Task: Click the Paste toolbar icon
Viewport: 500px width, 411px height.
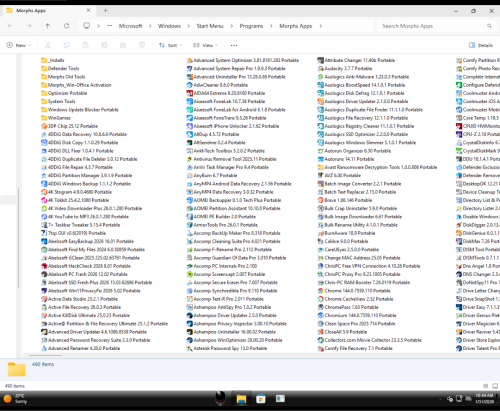Action: pyautogui.click(x=85, y=45)
